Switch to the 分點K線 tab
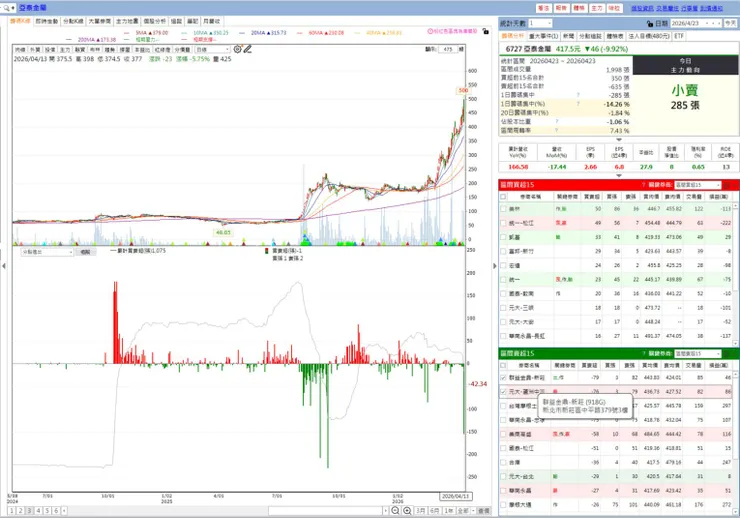This screenshot has width=740, height=518. click(x=73, y=21)
